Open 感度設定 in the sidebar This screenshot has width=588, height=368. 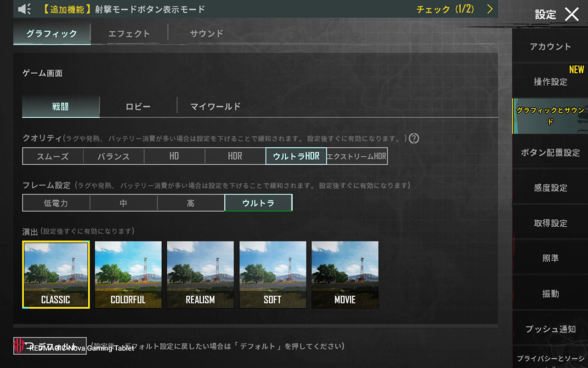[550, 188]
